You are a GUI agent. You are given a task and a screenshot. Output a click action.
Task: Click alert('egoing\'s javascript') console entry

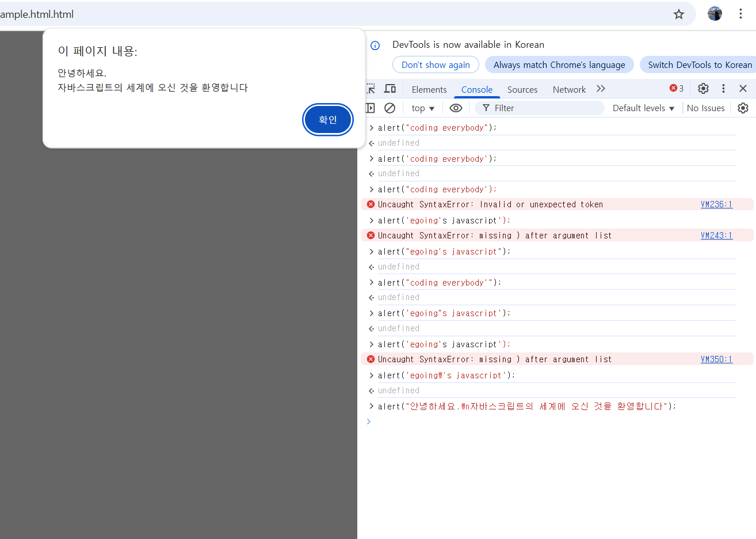(x=446, y=375)
